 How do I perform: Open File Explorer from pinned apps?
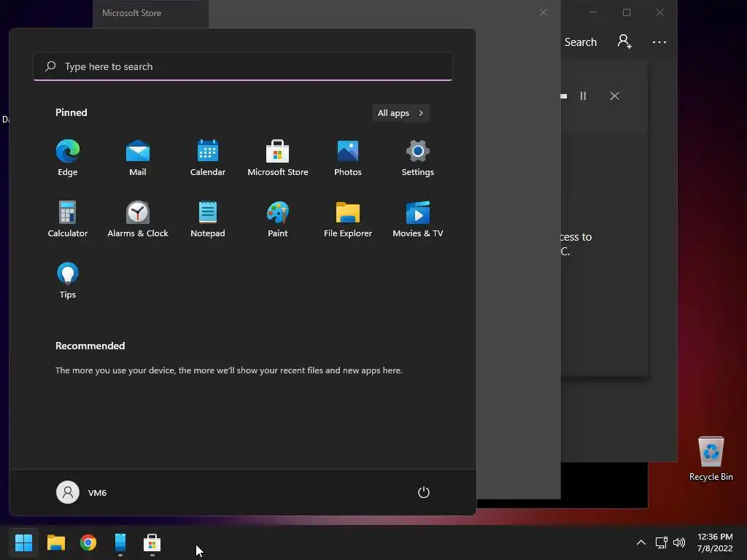[x=348, y=219]
